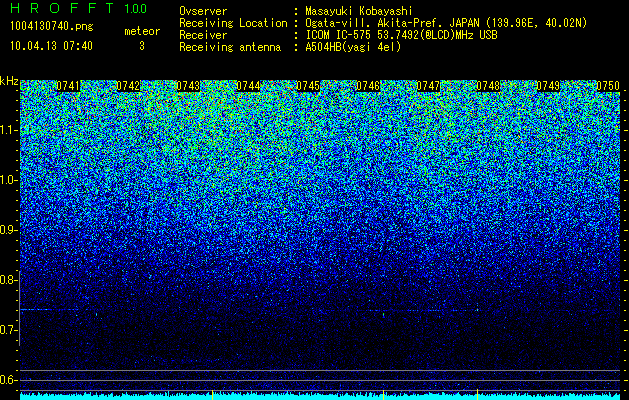This screenshot has width=629, height=400.
Task: Click the Ovserver label
Action: (x=203, y=11)
